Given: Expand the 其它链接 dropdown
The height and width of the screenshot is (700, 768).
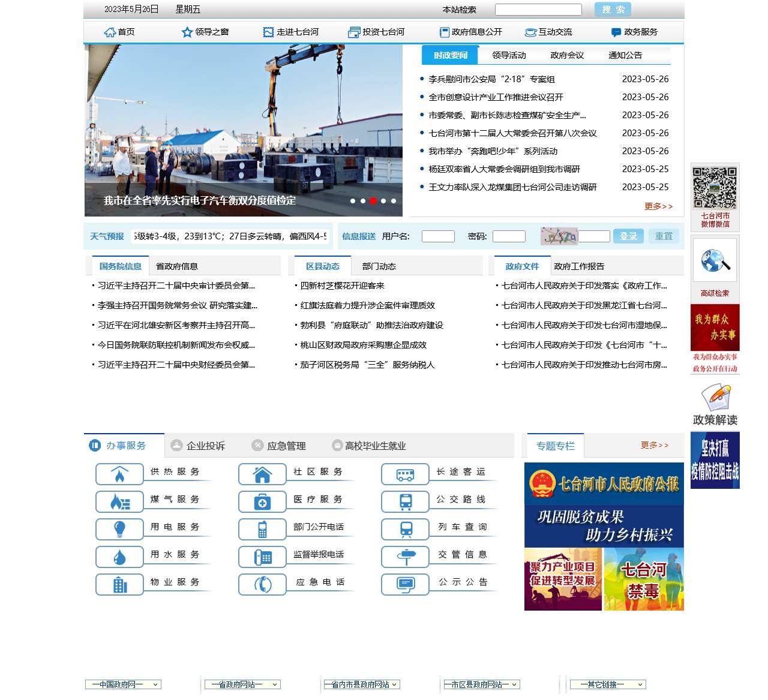Looking at the screenshot, I should click(607, 684).
